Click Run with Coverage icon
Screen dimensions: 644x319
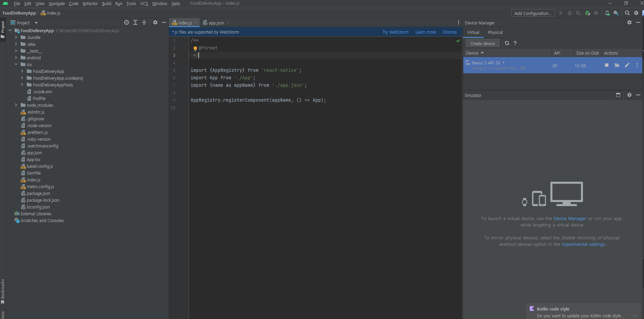coord(579,13)
